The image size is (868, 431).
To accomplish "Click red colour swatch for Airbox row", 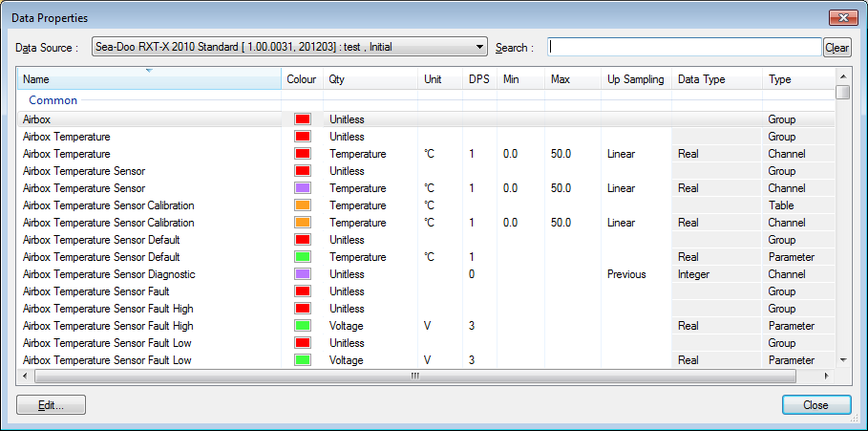I will click(x=303, y=119).
